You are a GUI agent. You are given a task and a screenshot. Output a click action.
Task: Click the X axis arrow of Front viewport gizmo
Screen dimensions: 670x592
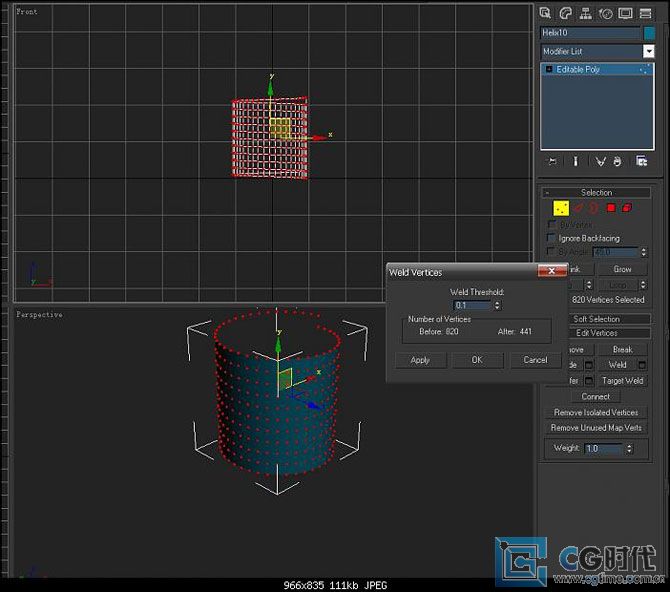[318, 138]
